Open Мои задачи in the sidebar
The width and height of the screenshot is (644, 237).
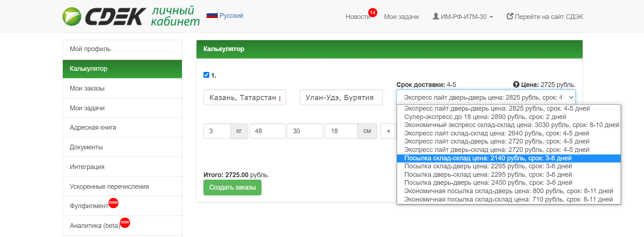click(122, 108)
